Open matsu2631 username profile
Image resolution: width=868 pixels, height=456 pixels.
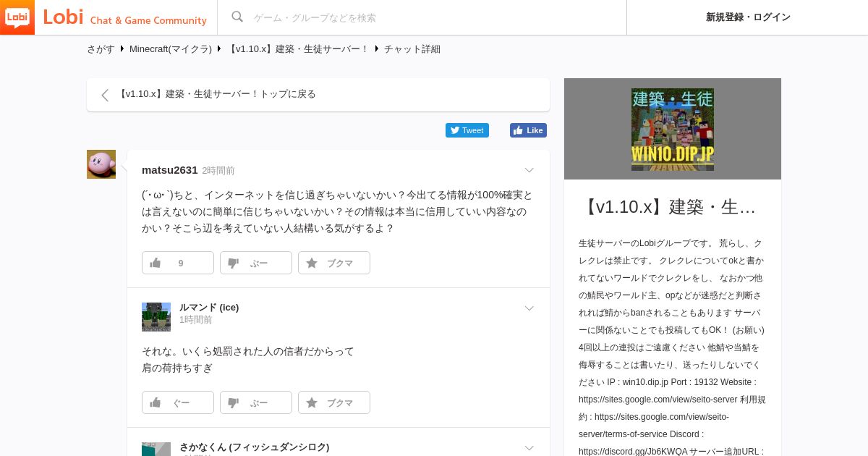pyautogui.click(x=170, y=170)
